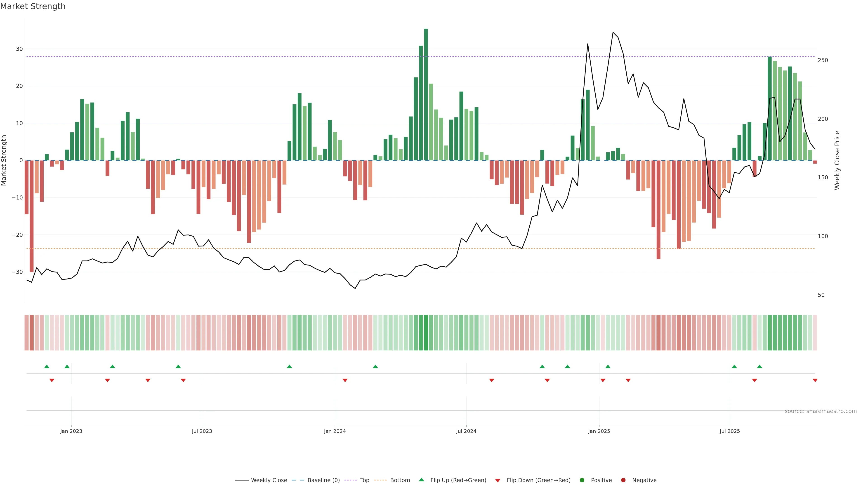Screen dimensions: 868x488
Task: Click the deepest red bar reaching -30
Action: pyautogui.click(x=32, y=216)
